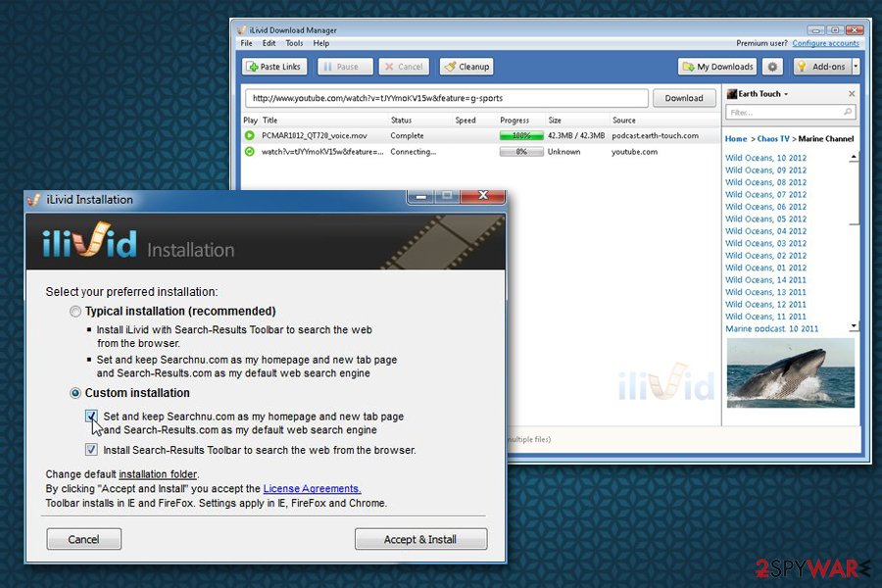Click the search magnifier in Filter box
This screenshot has height=588, width=882.
pos(847,112)
